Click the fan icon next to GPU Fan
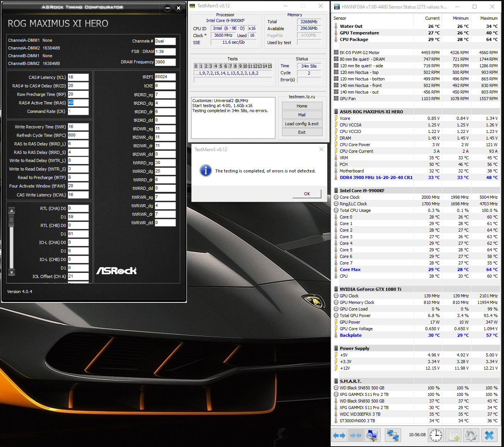 click(336, 99)
